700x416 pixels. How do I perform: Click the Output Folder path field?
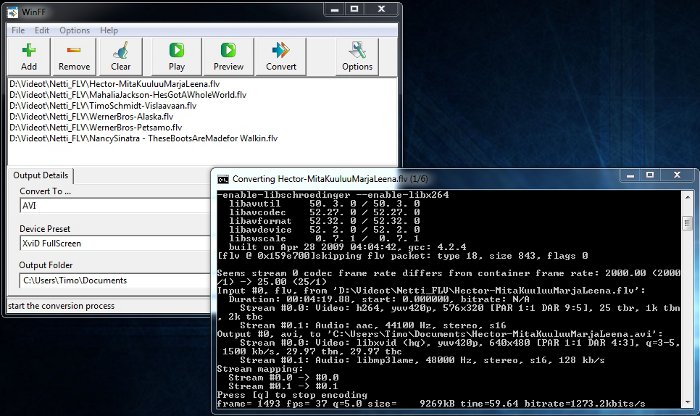(x=115, y=280)
